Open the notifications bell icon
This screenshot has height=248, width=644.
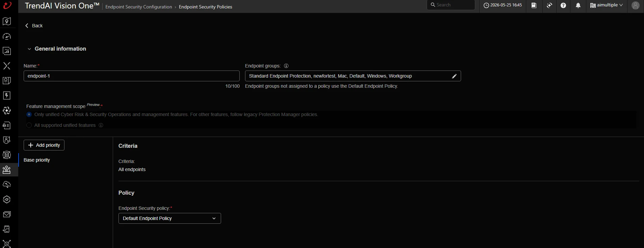click(578, 5)
